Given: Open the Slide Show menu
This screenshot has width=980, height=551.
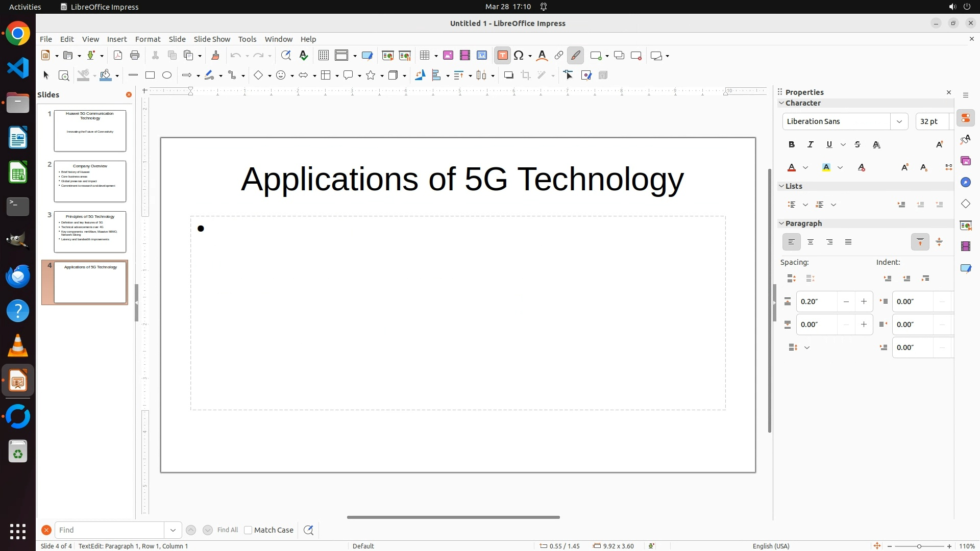Looking at the screenshot, I should (212, 39).
